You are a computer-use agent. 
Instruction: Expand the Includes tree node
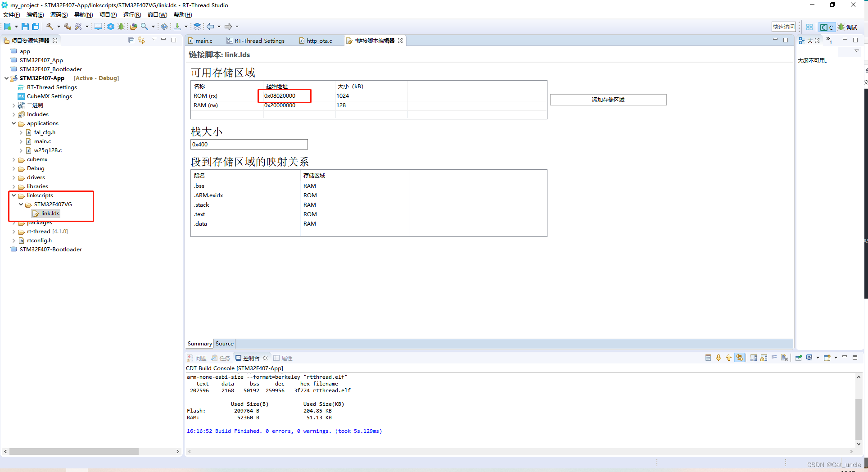point(14,114)
